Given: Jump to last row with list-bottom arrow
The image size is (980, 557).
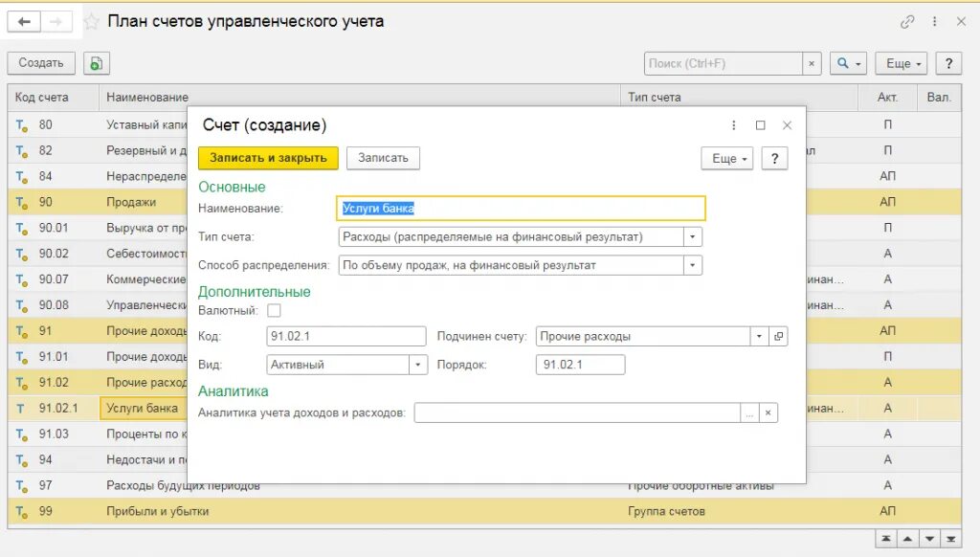Looking at the screenshot, I should (x=950, y=539).
